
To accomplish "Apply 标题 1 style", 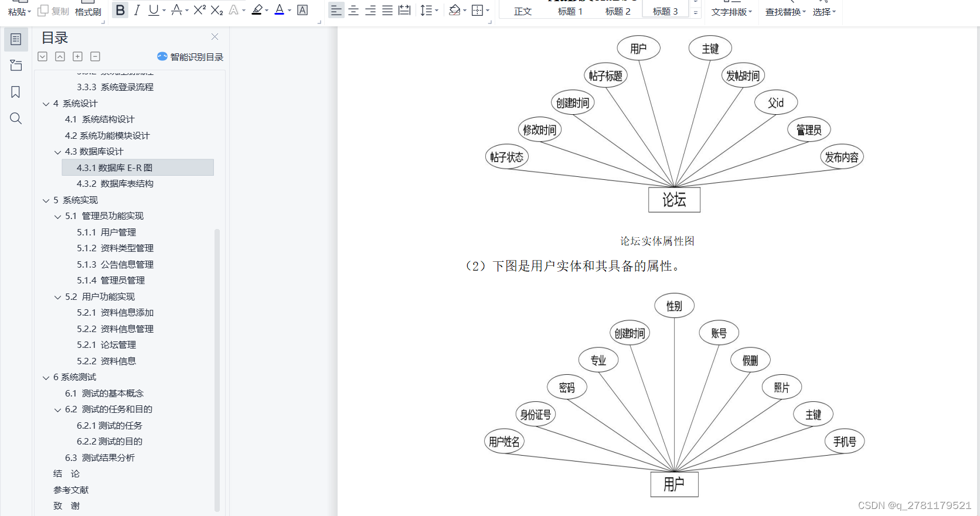I will pyautogui.click(x=570, y=11).
